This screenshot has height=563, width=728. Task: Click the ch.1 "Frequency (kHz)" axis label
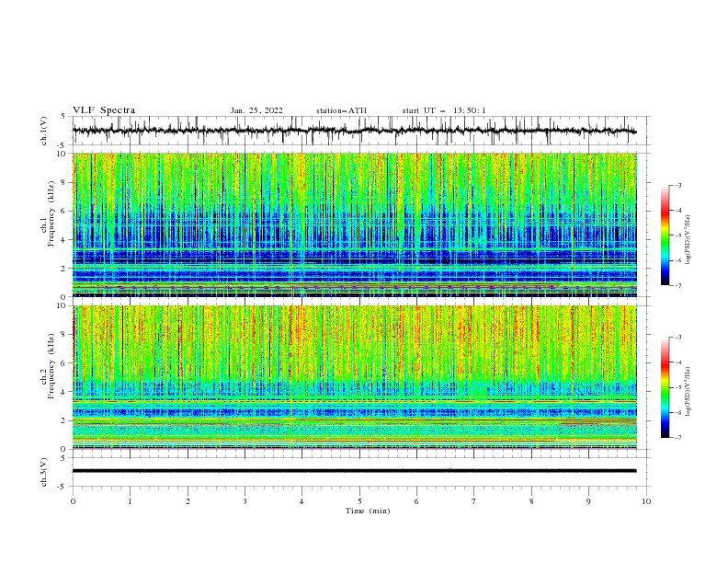51,214
